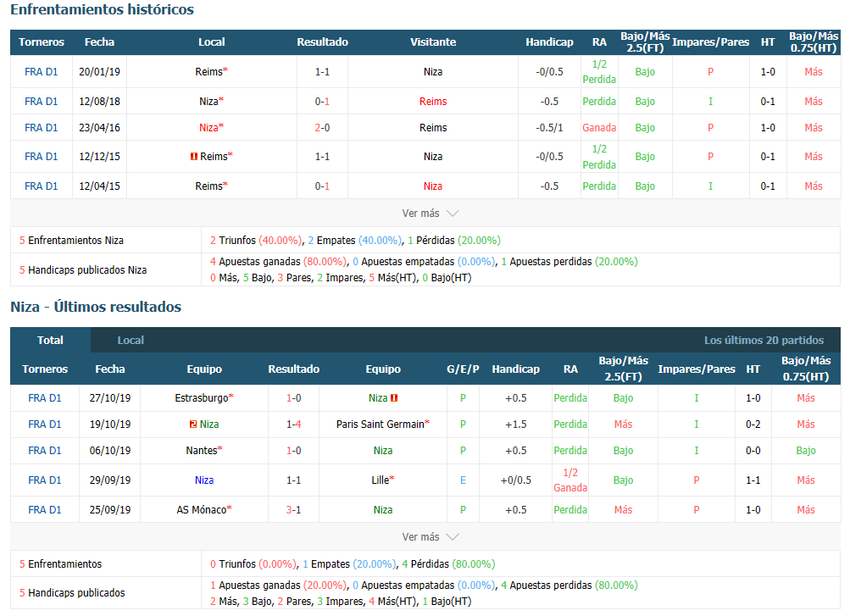Click Ganada RA value in 23/04/16 row
Screen dimensions: 850x616
(599, 128)
